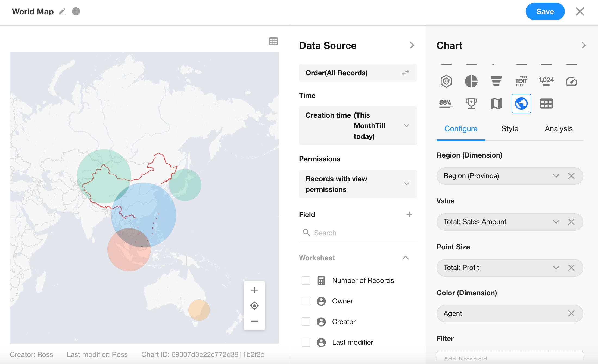Image resolution: width=598 pixels, height=364 pixels.
Task: Click the map zoom in plus icon
Action: click(254, 290)
